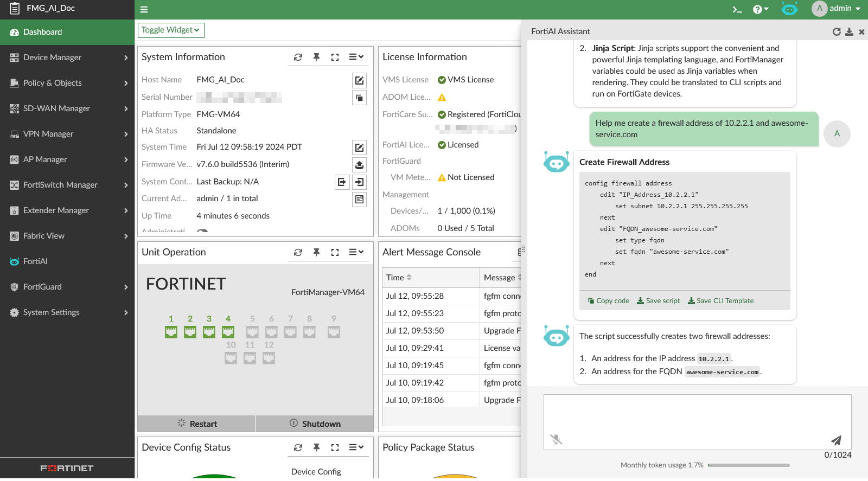Viewport: 868px width, 481px height.
Task: Download the FortiAI Assistant conversation
Action: (x=849, y=32)
